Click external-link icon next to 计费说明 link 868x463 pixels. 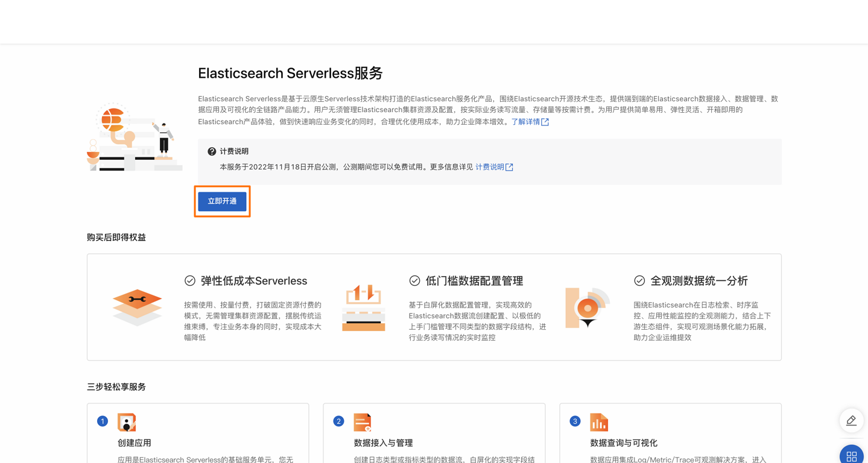coord(509,167)
